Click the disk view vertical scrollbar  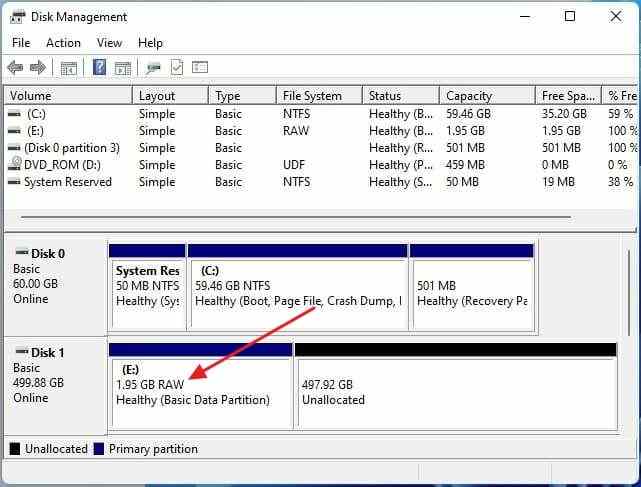coord(629,293)
